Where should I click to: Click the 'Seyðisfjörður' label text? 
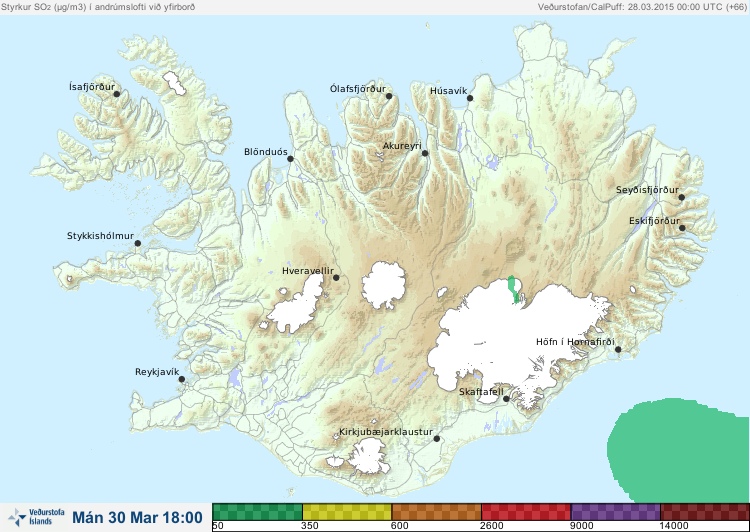pyautogui.click(x=647, y=190)
